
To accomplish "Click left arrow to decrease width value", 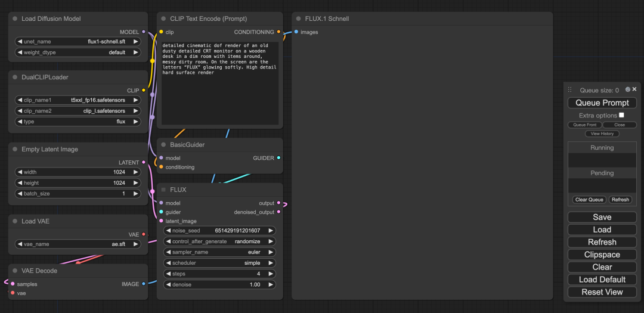I will (x=19, y=172).
